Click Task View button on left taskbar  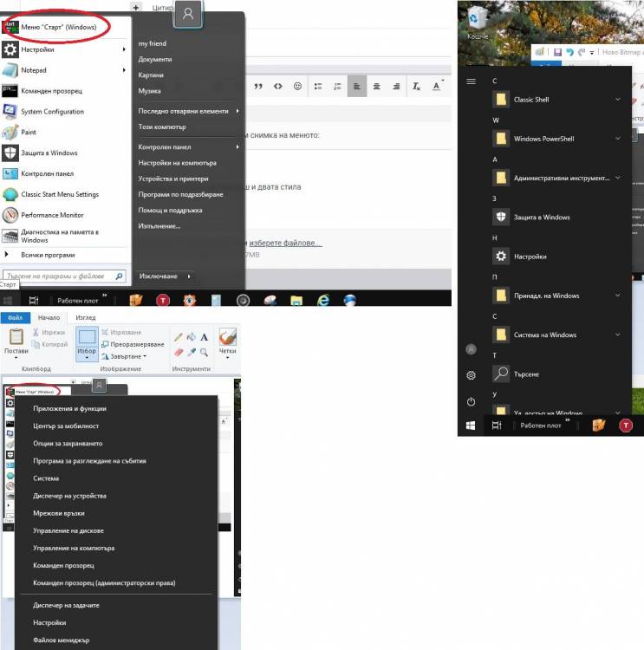click(34, 300)
